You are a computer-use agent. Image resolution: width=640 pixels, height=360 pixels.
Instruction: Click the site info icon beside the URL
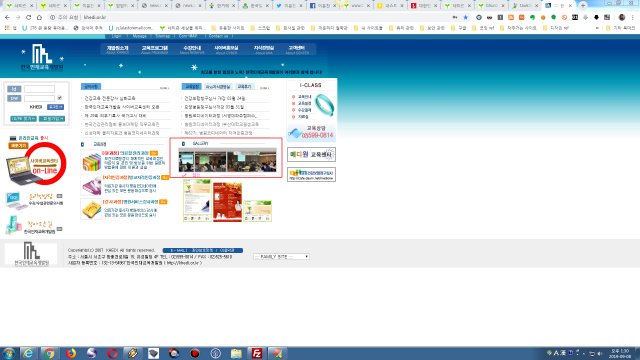[x=52, y=18]
